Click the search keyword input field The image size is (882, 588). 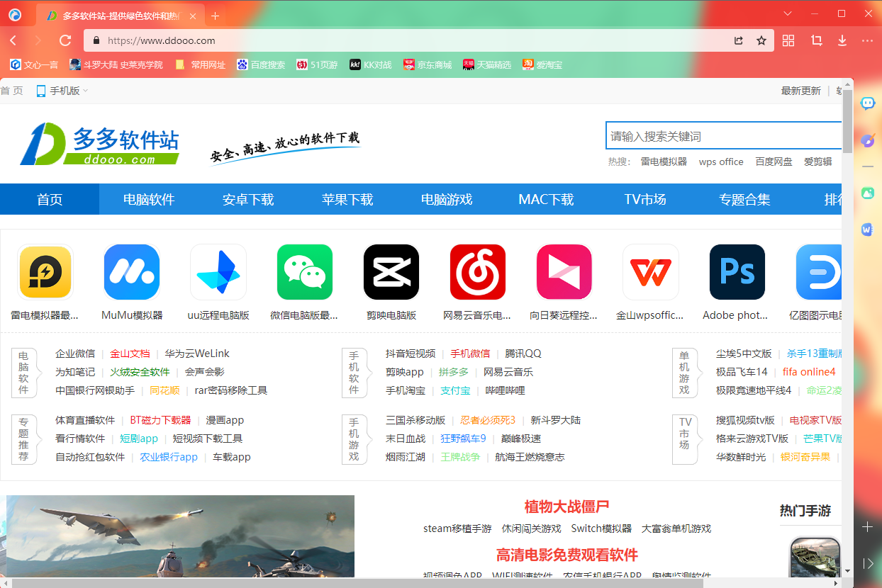(x=723, y=136)
